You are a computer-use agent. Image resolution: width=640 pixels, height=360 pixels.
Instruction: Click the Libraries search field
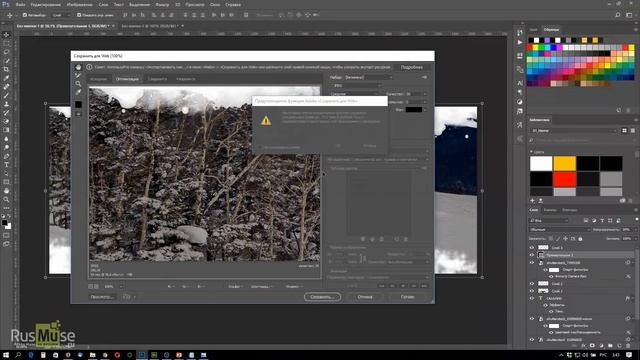click(x=582, y=140)
